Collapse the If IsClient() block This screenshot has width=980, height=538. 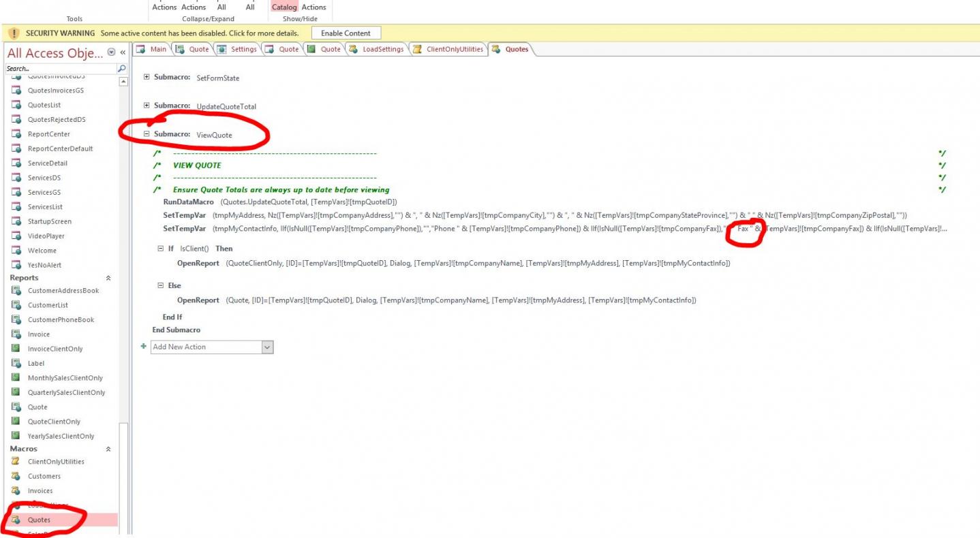(161, 249)
